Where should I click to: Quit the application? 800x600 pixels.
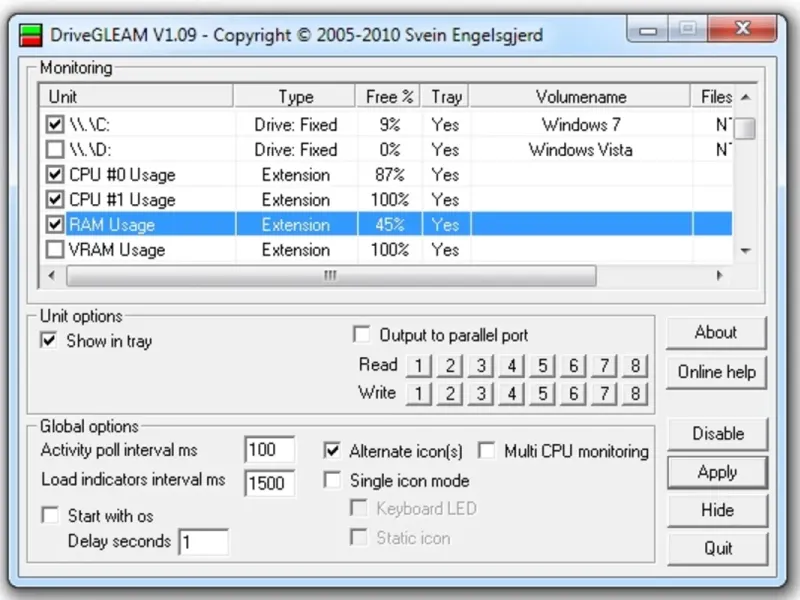tap(717, 548)
